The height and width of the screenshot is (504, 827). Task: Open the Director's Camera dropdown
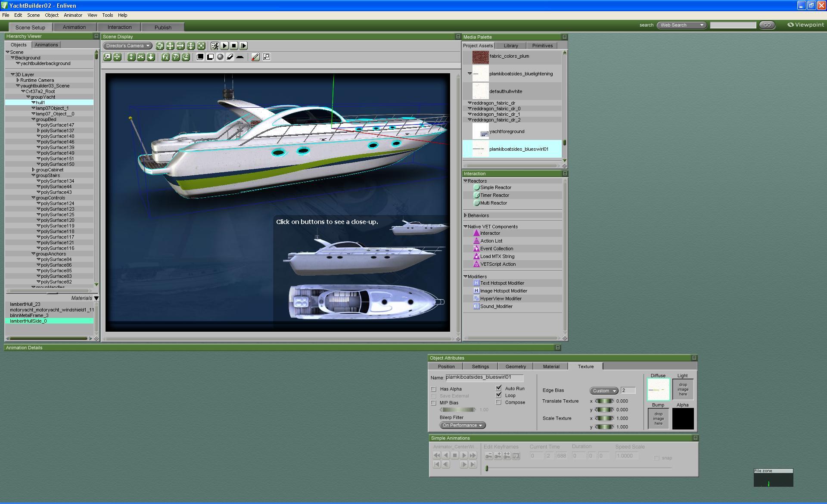(x=127, y=46)
